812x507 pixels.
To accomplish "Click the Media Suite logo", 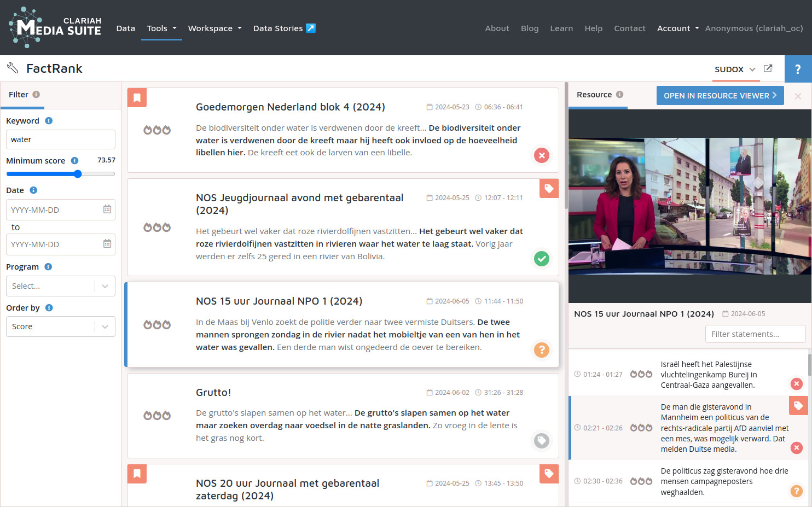I will (55, 27).
